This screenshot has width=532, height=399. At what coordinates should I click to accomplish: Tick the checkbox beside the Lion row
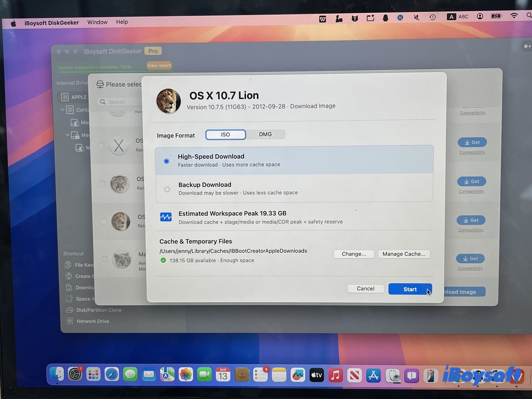pyautogui.click(x=103, y=221)
